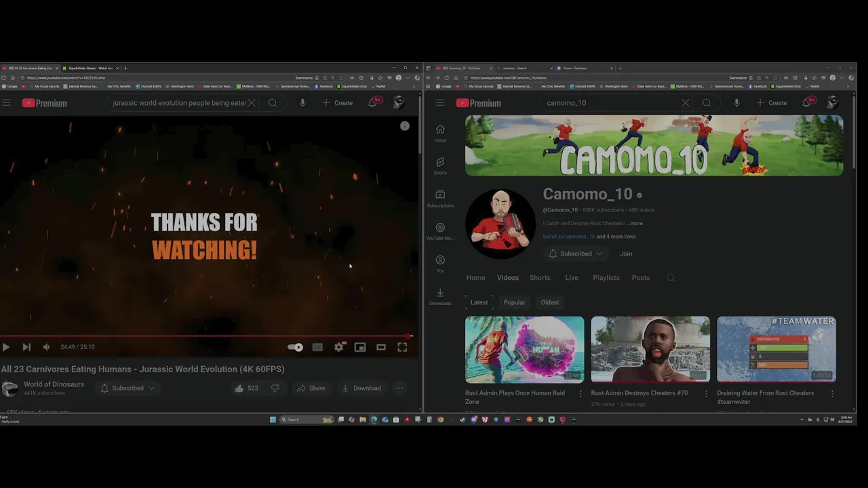The width and height of the screenshot is (868, 488).
Task: Switch to EqualInfinite Stream browser tab
Action: pos(90,68)
